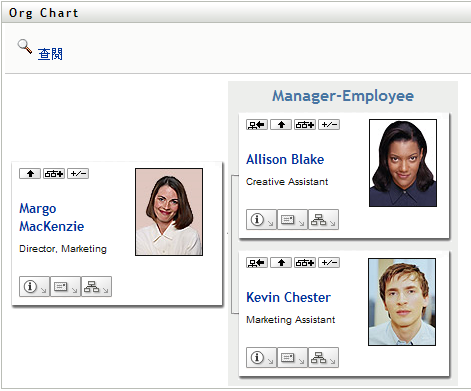The image size is (471, 391).
Task: Open Kevin Chester's name link
Action: point(289,297)
